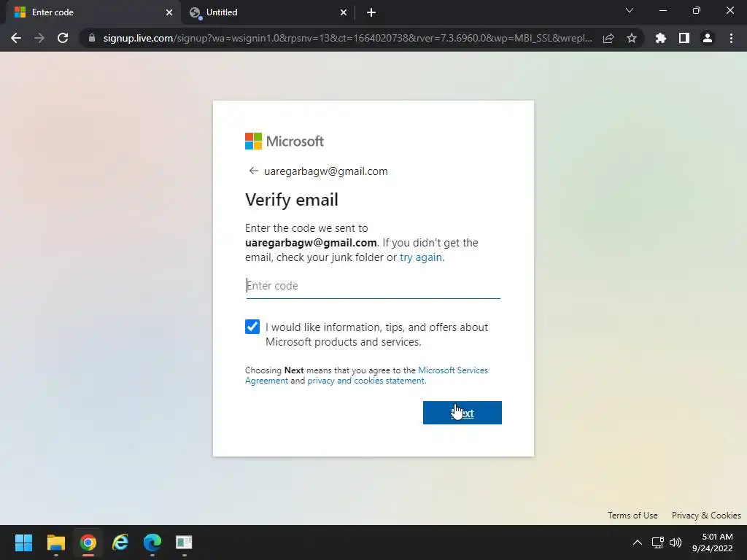
Task: Uncheck the Microsoft offers checkbox
Action: (x=252, y=327)
